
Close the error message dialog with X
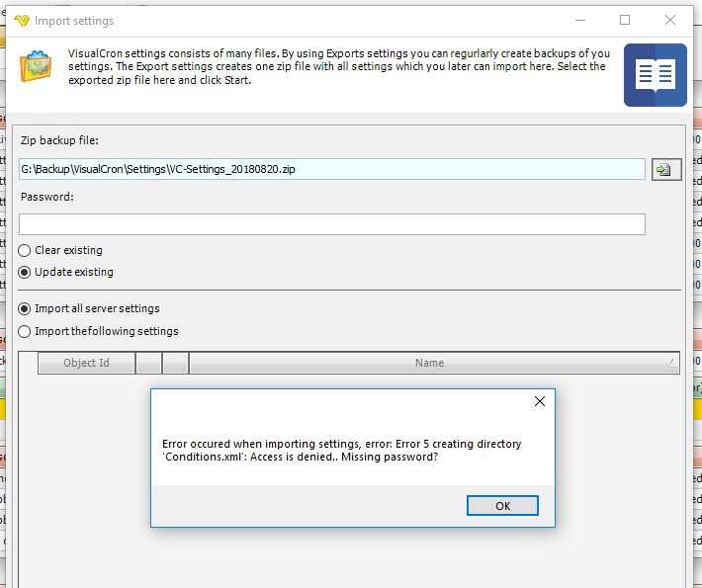point(539,402)
